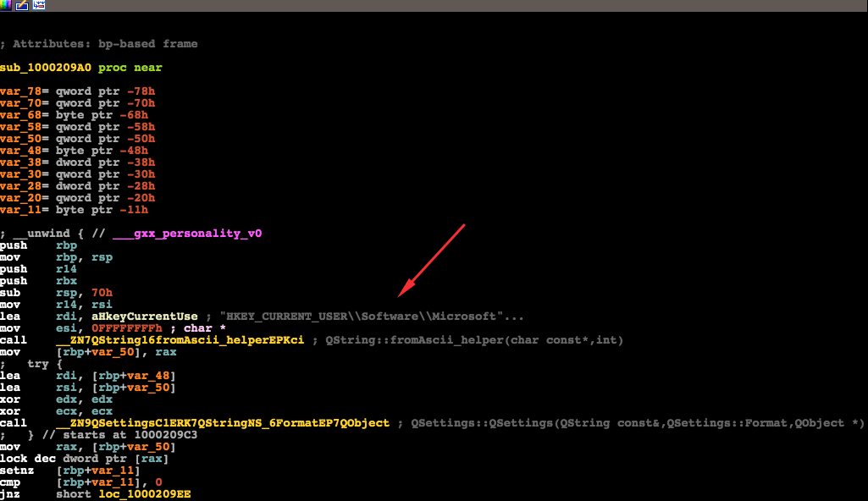Select the 'xor edx, edx' instruction
The height and width of the screenshot is (501, 868).
click(x=57, y=399)
